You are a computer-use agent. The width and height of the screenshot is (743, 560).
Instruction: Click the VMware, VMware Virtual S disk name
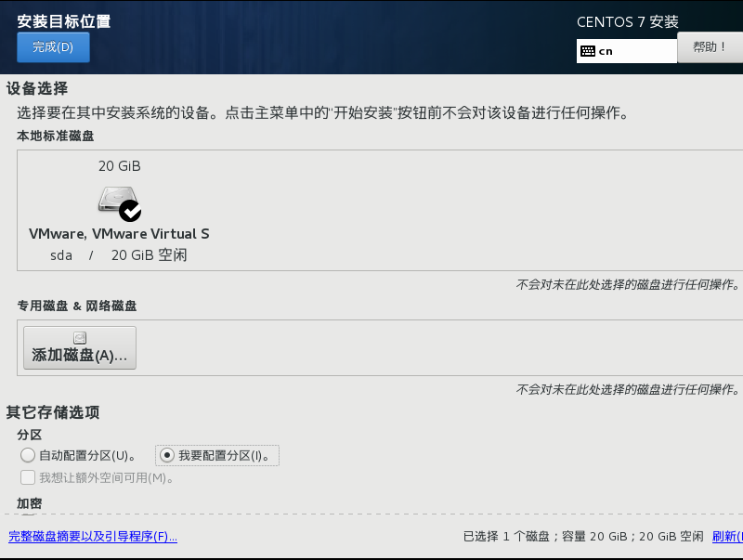pyautogui.click(x=119, y=234)
